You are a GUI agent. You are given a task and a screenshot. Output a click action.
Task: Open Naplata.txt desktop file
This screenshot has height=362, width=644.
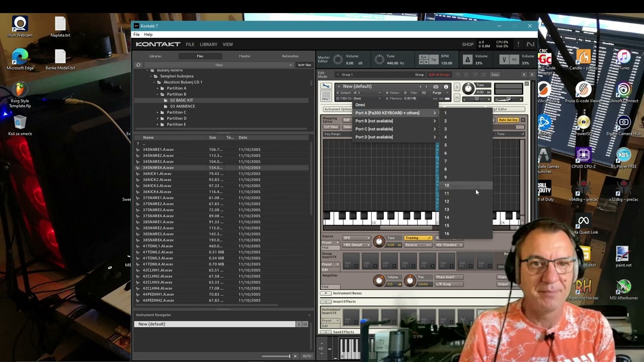(x=60, y=27)
